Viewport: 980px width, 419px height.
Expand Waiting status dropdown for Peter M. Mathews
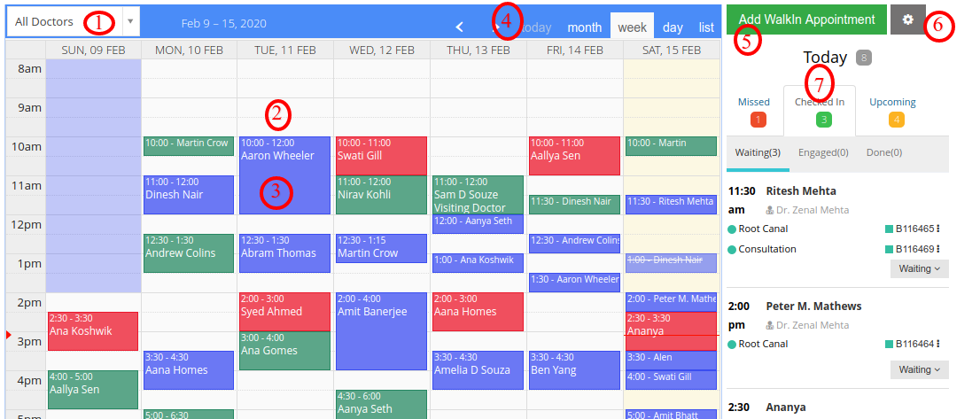[x=920, y=369]
